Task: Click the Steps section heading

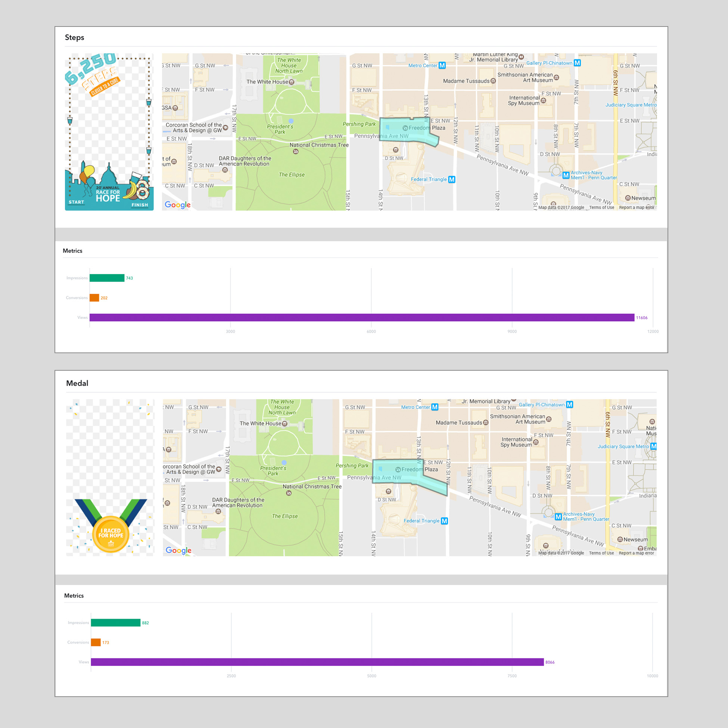Action: [x=74, y=37]
